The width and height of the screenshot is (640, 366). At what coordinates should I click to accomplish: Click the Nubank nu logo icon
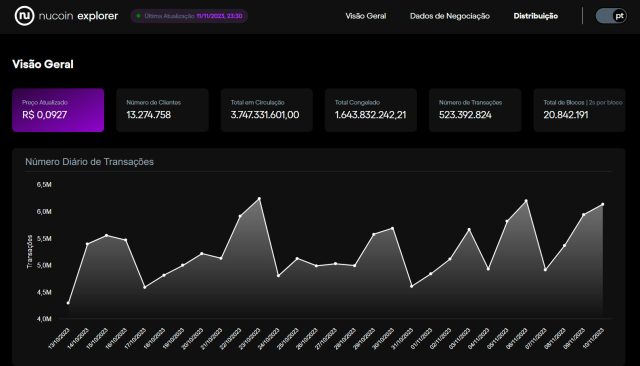click(x=24, y=16)
